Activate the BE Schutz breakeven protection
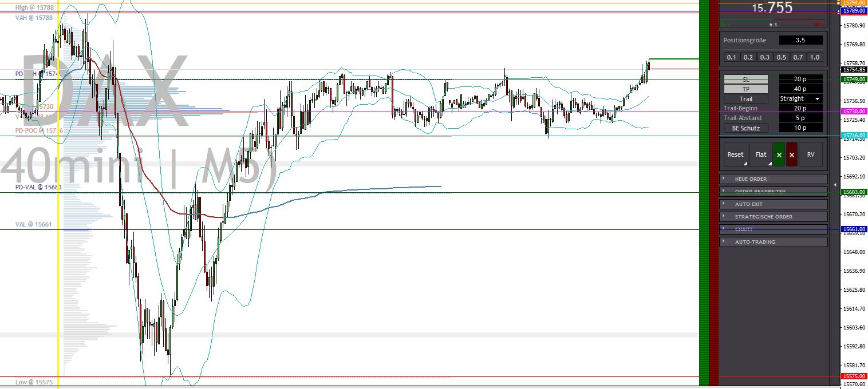868x389 pixels. [746, 128]
